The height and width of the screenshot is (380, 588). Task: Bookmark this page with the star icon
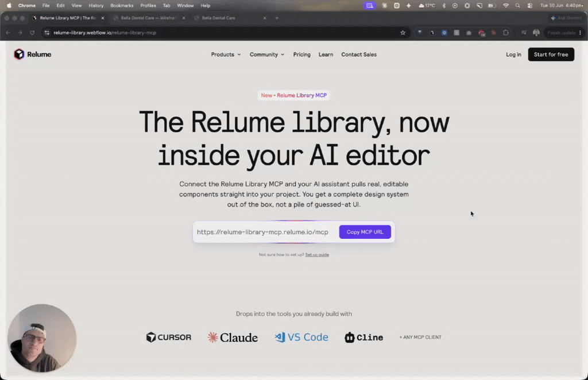click(x=403, y=33)
